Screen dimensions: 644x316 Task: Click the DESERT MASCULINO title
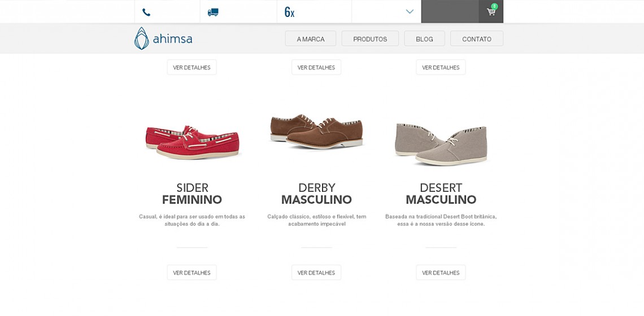pos(441,194)
